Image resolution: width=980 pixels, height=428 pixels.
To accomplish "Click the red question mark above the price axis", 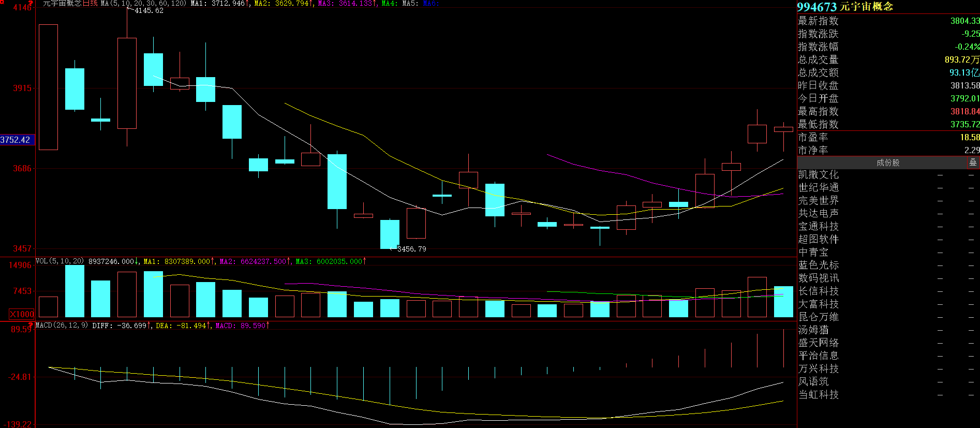I will click(31, 4).
